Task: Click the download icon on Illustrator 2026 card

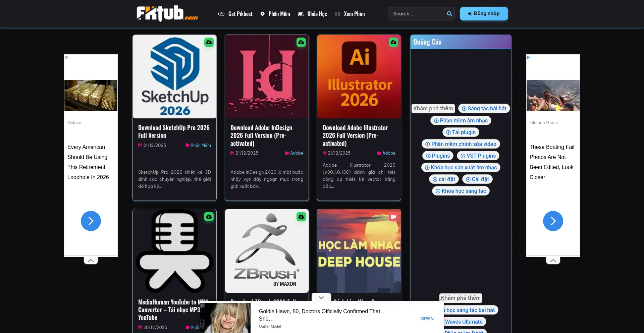Action: [x=393, y=42]
